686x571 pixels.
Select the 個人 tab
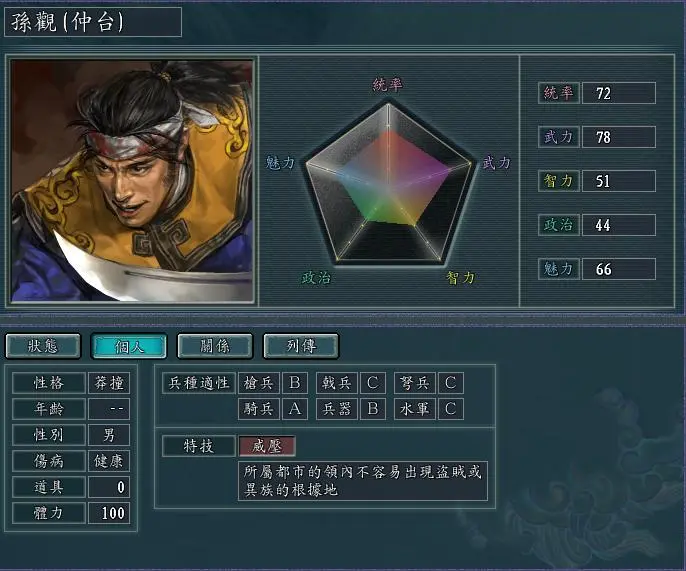tap(129, 346)
